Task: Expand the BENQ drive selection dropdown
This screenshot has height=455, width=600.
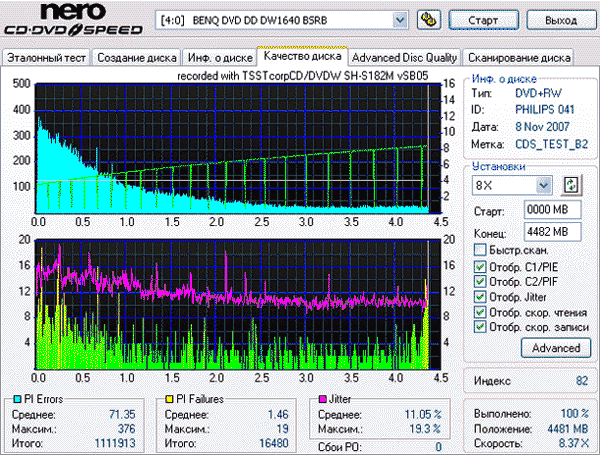Action: point(399,20)
